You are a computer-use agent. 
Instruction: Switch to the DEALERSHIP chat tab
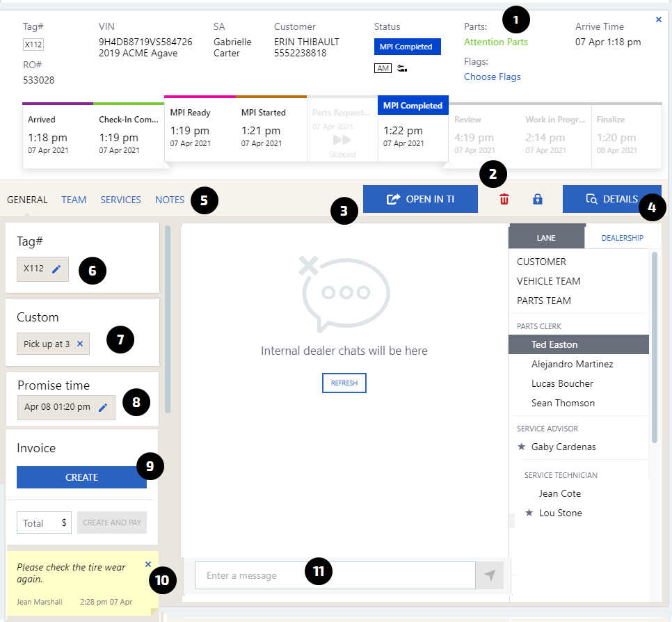(x=622, y=238)
